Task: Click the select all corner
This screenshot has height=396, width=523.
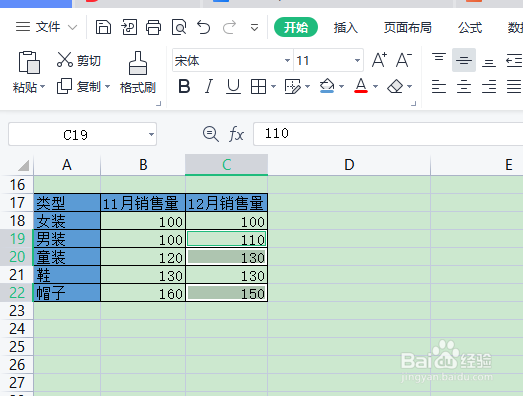Action: coord(23,165)
